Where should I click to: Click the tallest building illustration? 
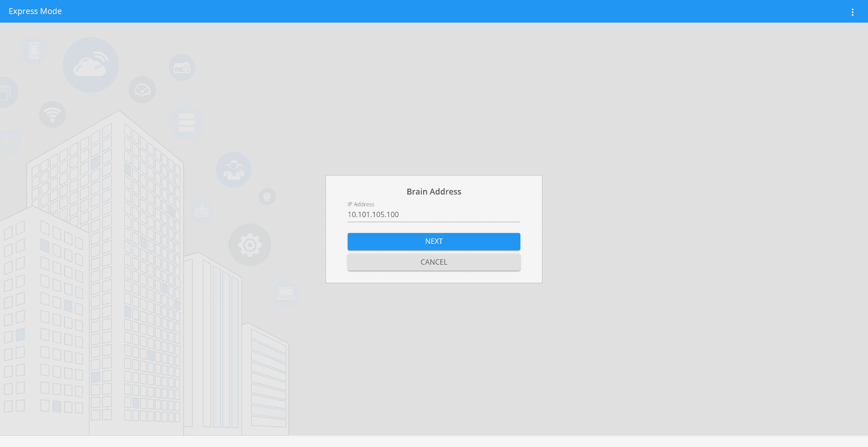136,271
